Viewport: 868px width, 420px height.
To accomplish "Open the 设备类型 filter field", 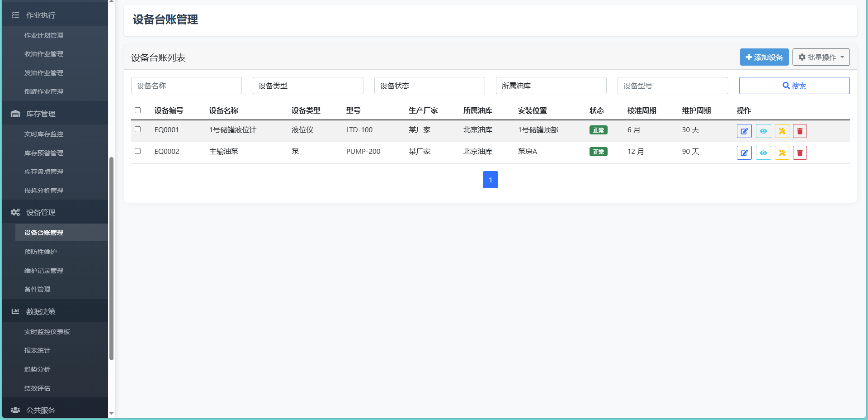I will 308,86.
